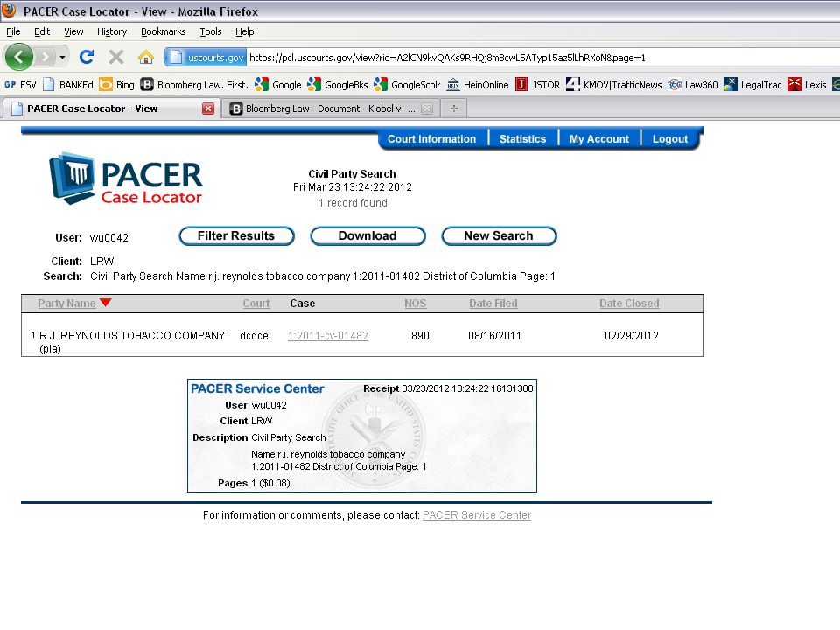Close the Bloomberg Law tab

(427, 108)
